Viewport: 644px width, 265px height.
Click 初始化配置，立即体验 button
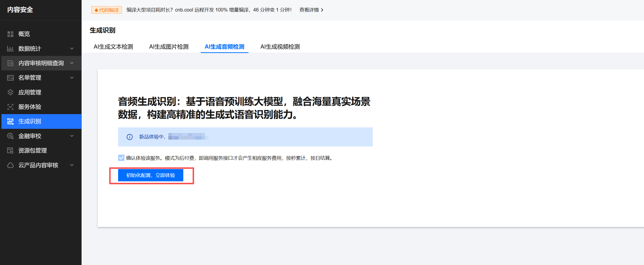[x=150, y=175]
